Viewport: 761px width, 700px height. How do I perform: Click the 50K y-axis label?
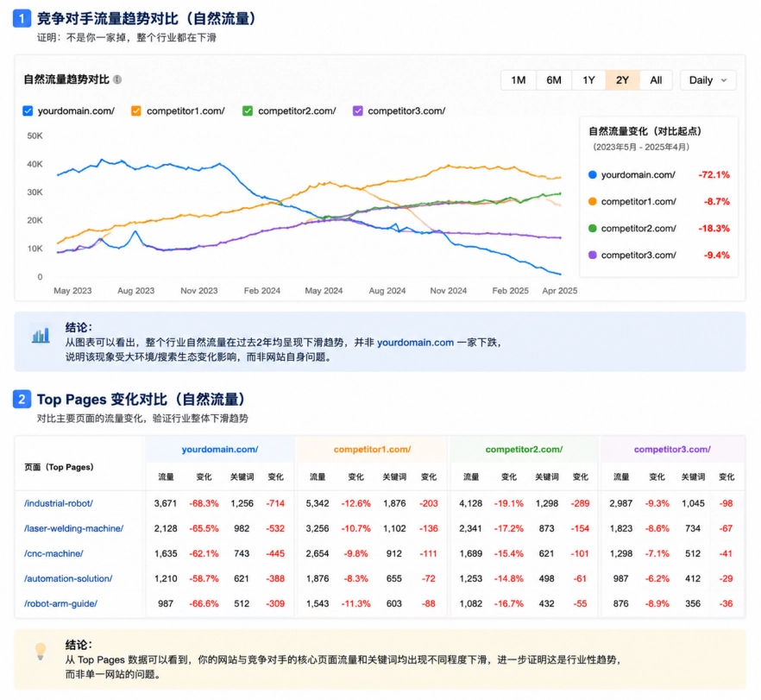(x=35, y=136)
